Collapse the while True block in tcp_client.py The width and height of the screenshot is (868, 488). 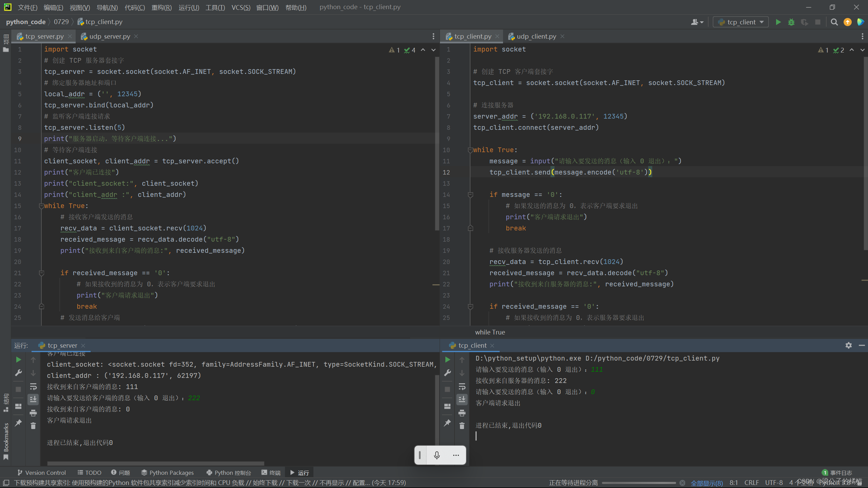click(x=470, y=150)
